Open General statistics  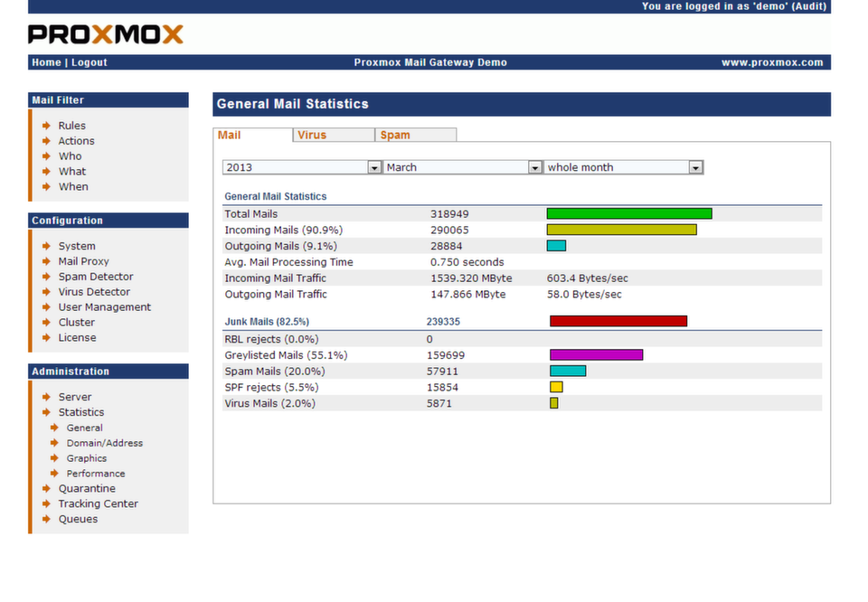click(x=85, y=428)
